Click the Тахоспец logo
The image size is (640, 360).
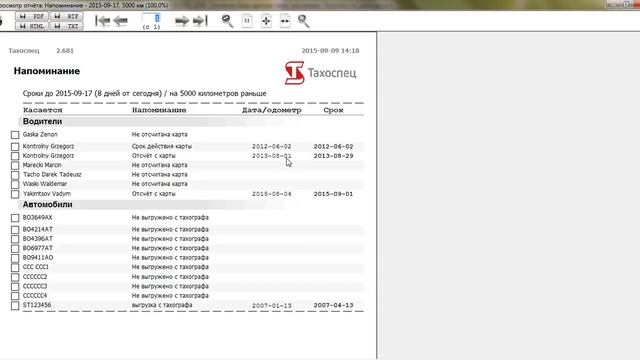pos(320,73)
